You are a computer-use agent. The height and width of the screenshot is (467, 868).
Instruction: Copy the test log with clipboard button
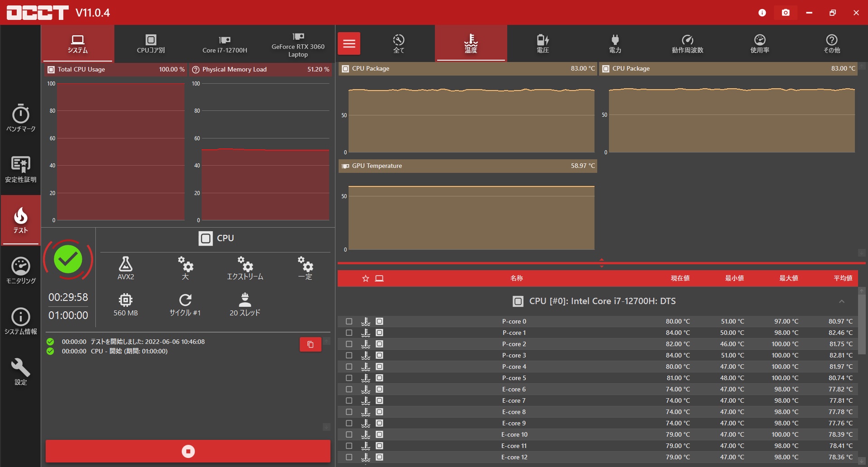pos(311,344)
